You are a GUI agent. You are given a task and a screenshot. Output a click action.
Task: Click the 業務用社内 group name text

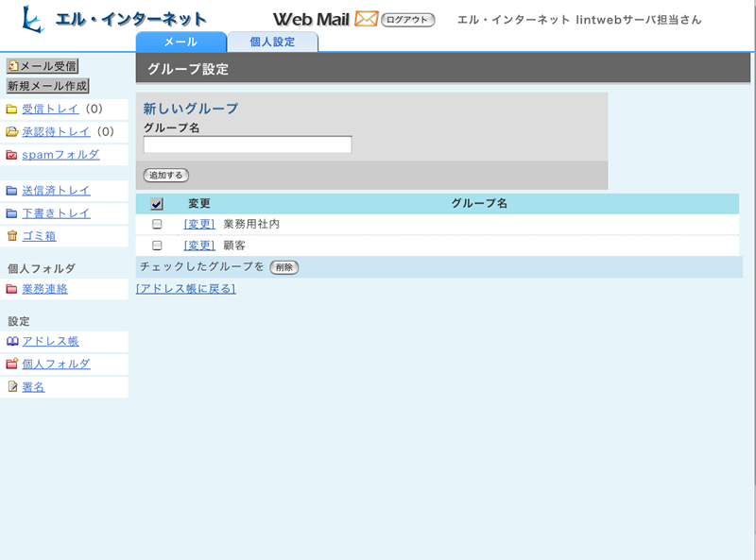click(x=251, y=224)
